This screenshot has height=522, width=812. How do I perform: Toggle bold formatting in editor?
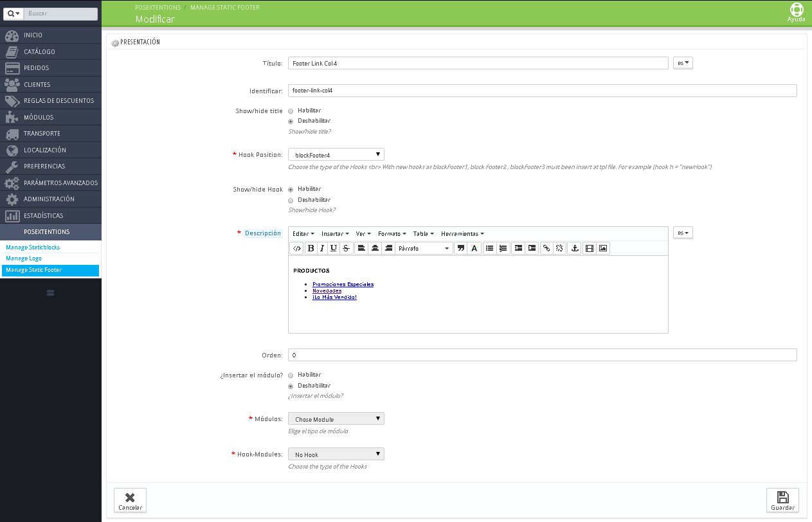pos(311,248)
